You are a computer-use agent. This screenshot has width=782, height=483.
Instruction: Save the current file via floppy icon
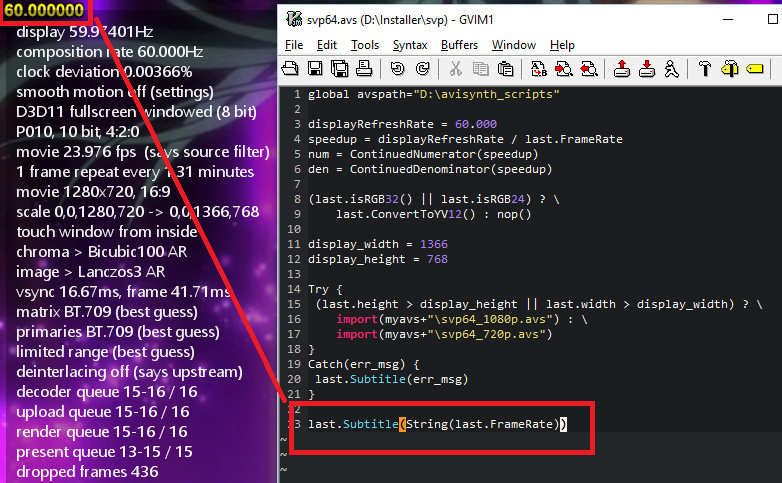coord(315,69)
